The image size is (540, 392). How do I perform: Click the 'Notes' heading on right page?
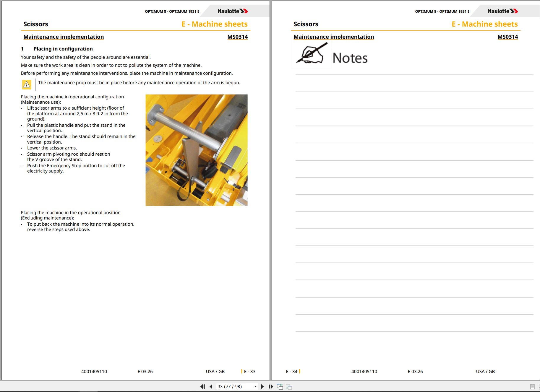[350, 58]
